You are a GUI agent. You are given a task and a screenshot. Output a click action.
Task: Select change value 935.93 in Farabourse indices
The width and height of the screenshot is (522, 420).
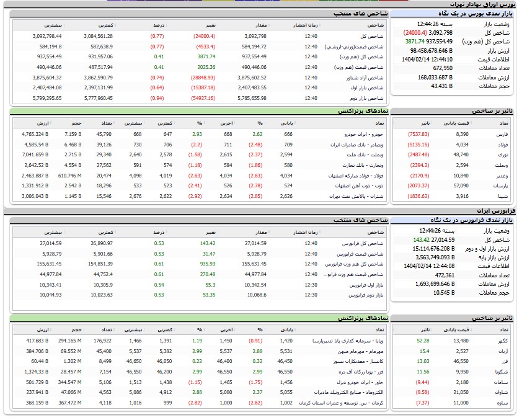click(x=208, y=264)
